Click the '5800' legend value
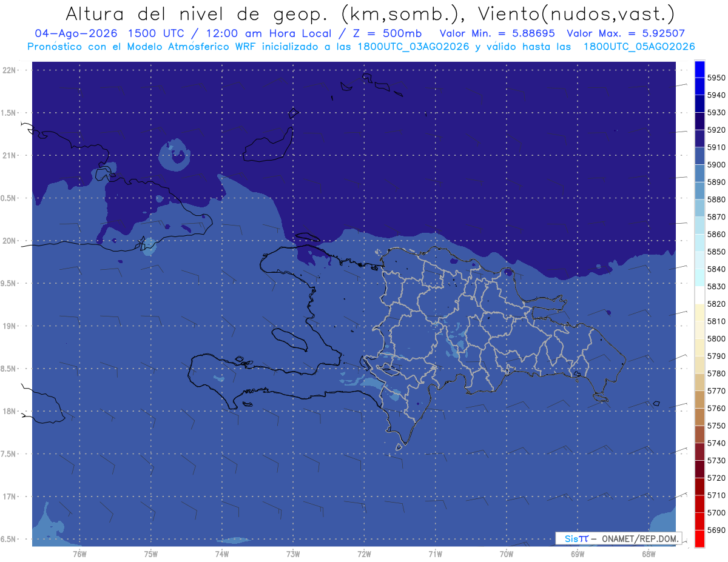 click(716, 339)
